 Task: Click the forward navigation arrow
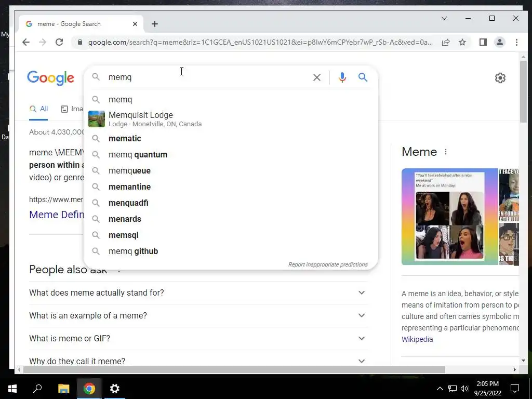pos(43,42)
